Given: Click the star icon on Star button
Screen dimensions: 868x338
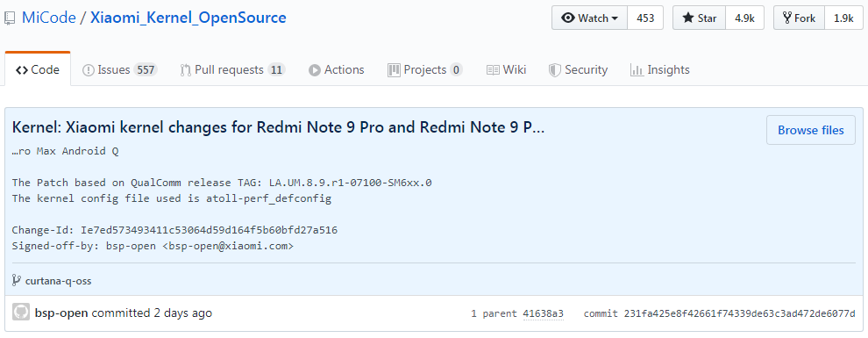Looking at the screenshot, I should tap(687, 18).
